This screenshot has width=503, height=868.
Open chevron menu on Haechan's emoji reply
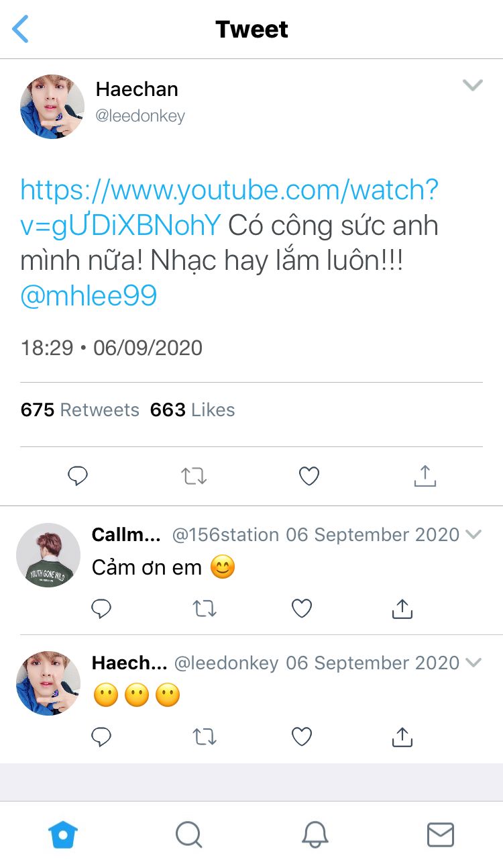473,663
